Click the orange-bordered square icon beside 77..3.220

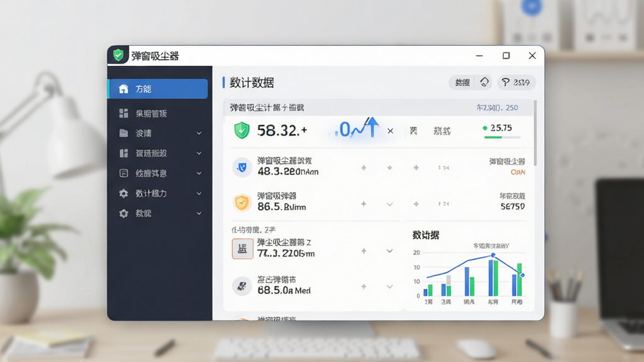coord(242,249)
